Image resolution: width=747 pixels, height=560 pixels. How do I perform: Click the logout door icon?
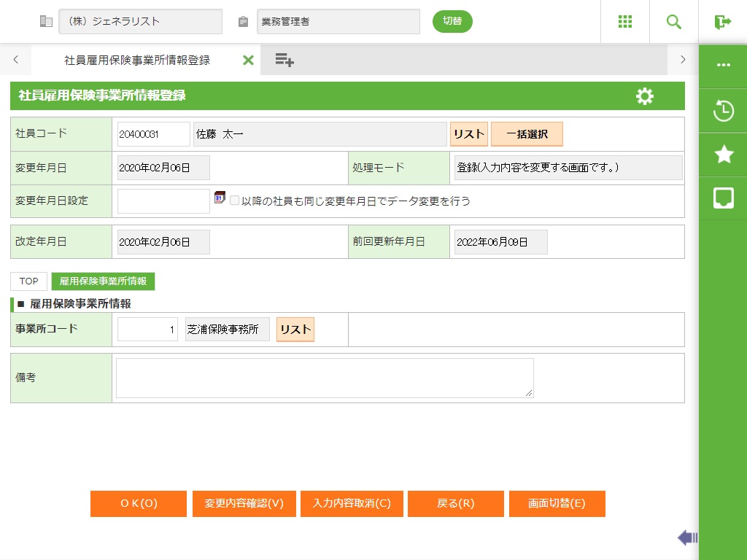tap(722, 22)
